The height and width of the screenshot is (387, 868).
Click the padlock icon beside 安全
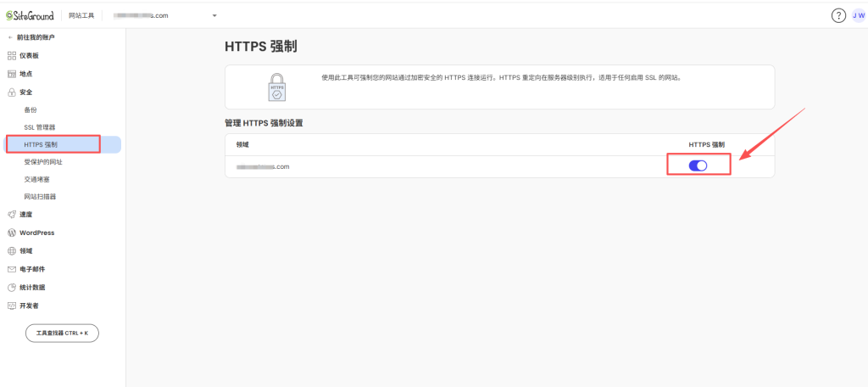click(12, 92)
